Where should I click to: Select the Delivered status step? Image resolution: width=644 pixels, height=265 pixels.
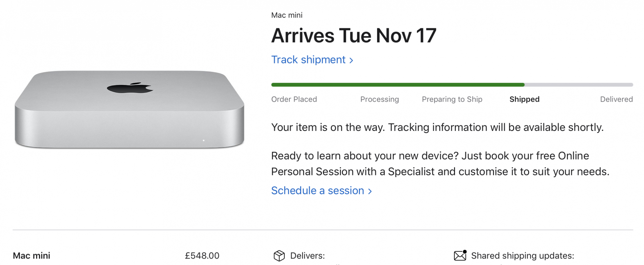pyautogui.click(x=616, y=99)
